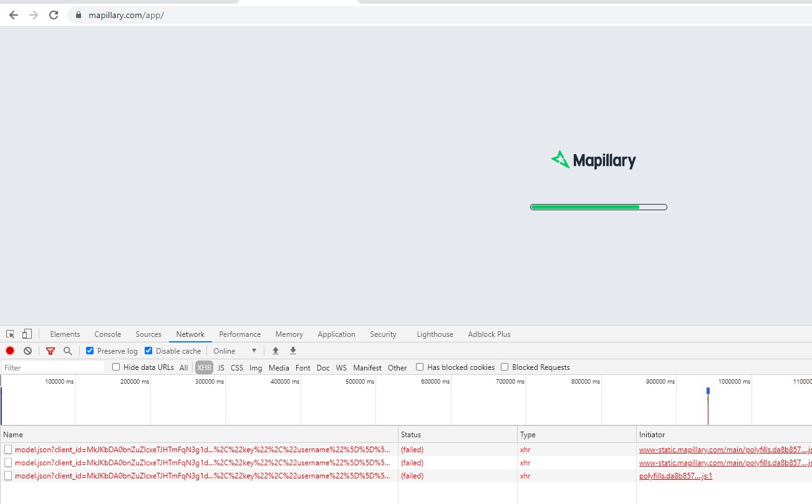Stop recording network log red button

pyautogui.click(x=10, y=351)
